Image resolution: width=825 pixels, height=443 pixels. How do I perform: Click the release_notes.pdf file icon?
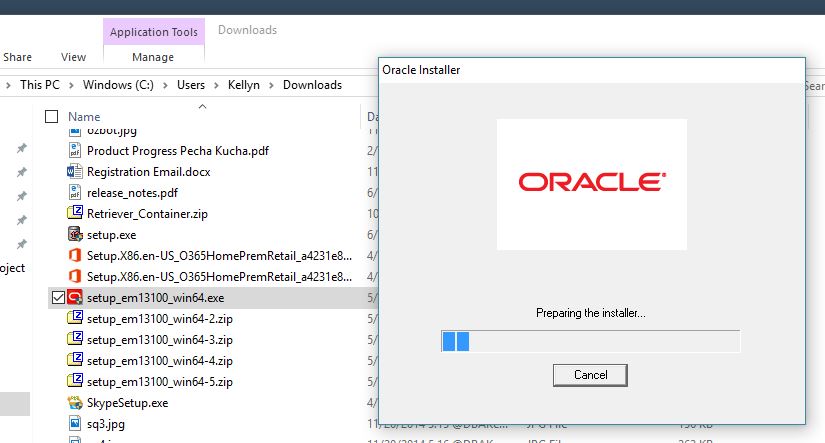pyautogui.click(x=75, y=193)
